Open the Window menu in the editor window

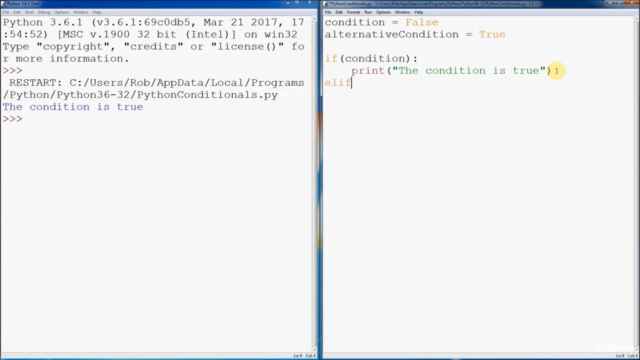click(402, 12)
